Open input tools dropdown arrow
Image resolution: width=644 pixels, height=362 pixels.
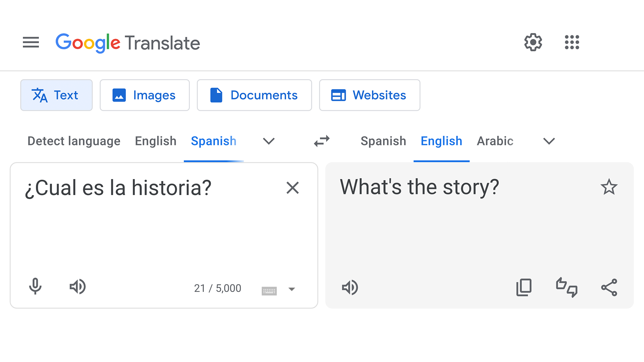pos(291,289)
